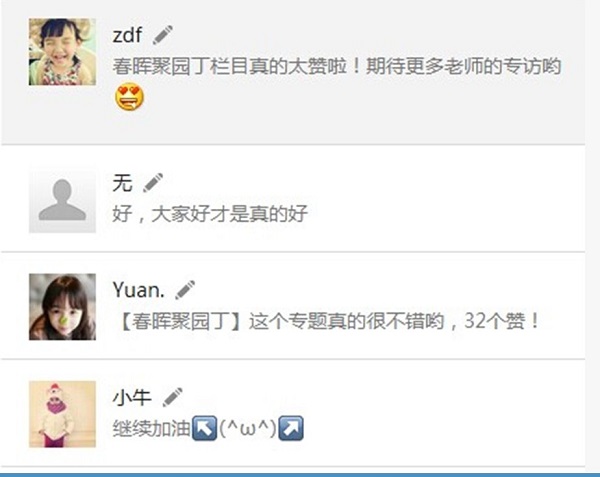Open Yuan.'s profile photo thumbnail
Viewport: 600px width, 477px height.
point(62,307)
